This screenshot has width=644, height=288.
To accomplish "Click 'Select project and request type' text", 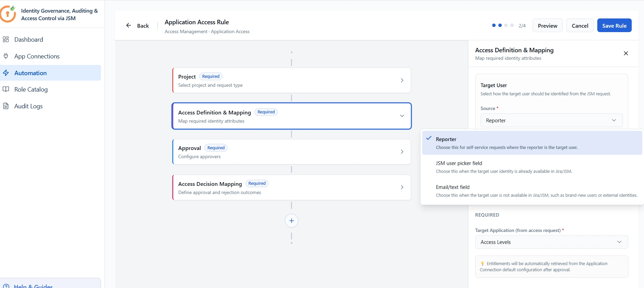I will pyautogui.click(x=210, y=85).
